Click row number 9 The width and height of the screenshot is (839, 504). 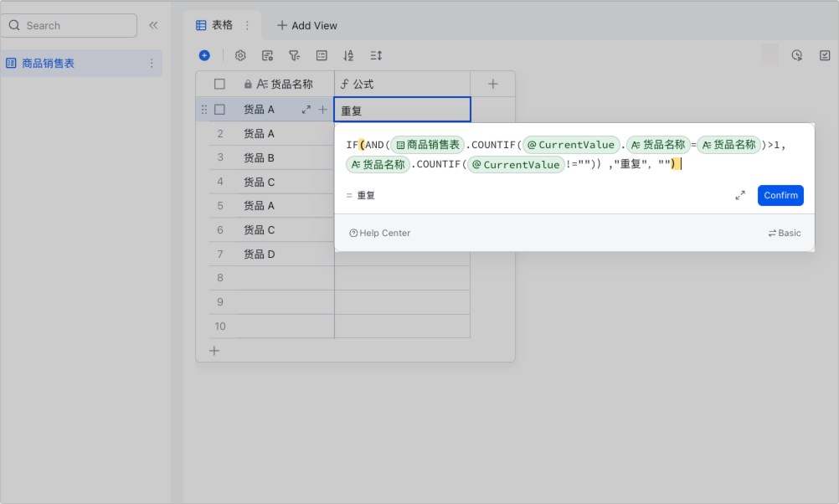tap(220, 302)
